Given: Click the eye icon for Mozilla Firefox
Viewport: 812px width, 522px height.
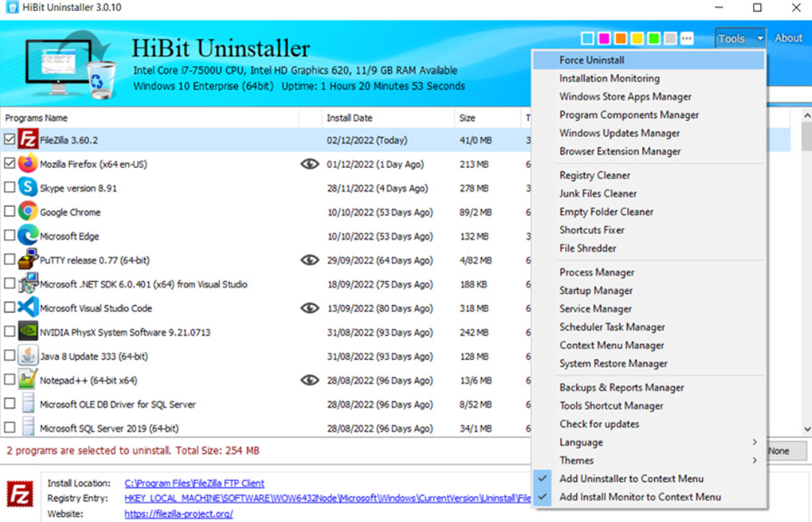Looking at the screenshot, I should click(309, 164).
